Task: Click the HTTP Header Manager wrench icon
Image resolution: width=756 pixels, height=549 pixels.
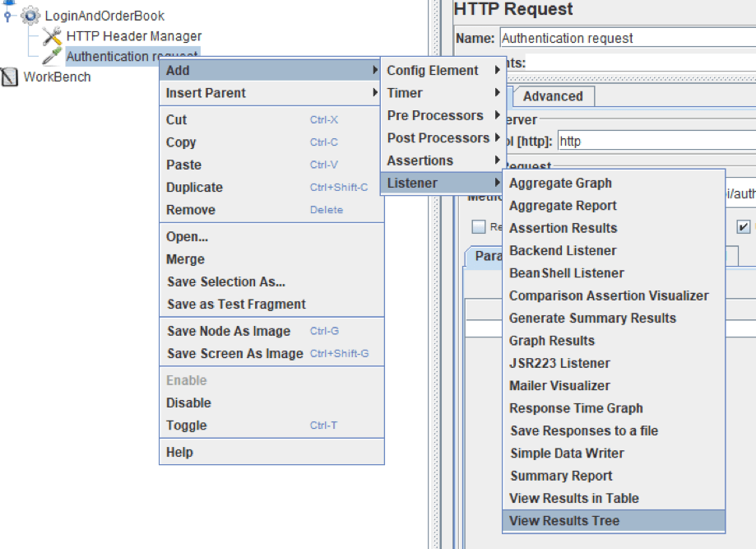Action: point(52,36)
